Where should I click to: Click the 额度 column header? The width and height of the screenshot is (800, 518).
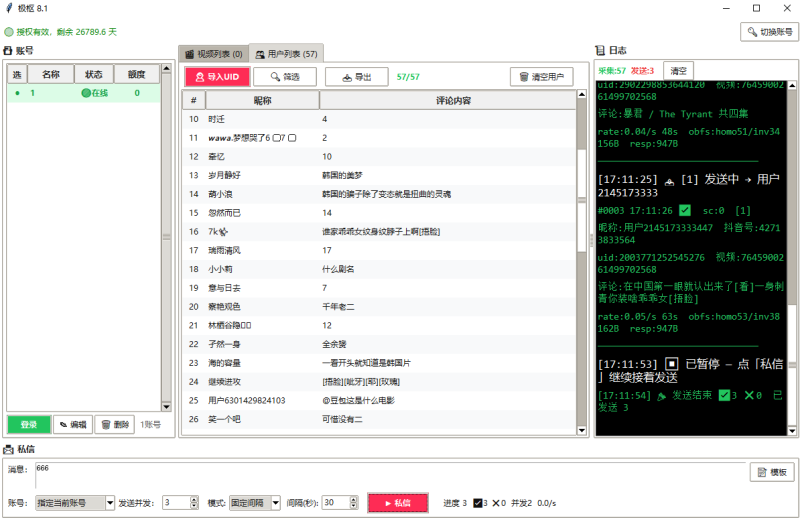click(137, 75)
